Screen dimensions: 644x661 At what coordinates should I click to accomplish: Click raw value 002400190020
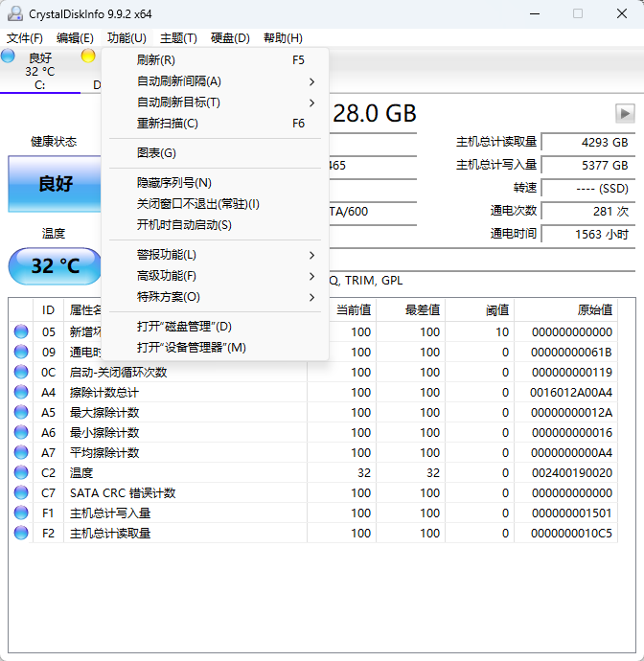point(572,473)
